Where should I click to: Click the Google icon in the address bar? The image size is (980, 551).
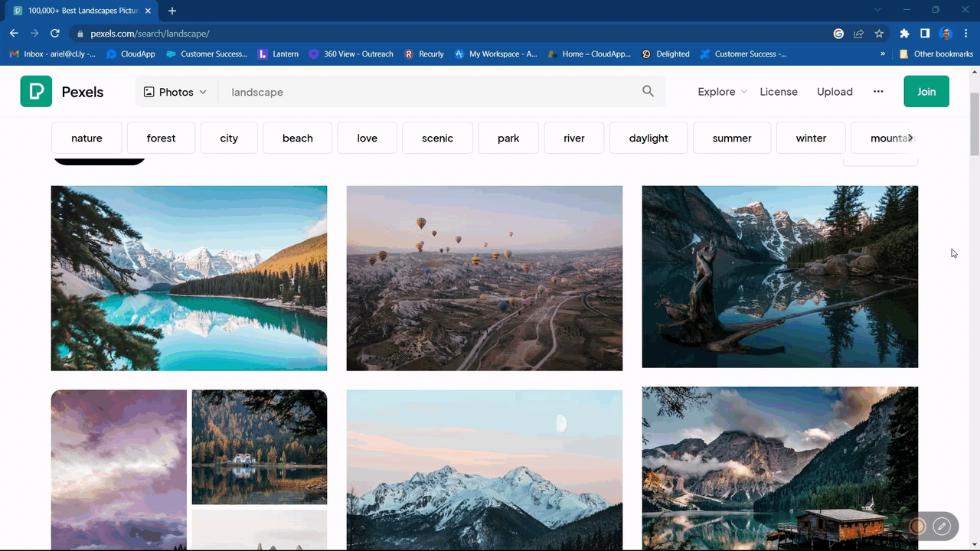(838, 34)
